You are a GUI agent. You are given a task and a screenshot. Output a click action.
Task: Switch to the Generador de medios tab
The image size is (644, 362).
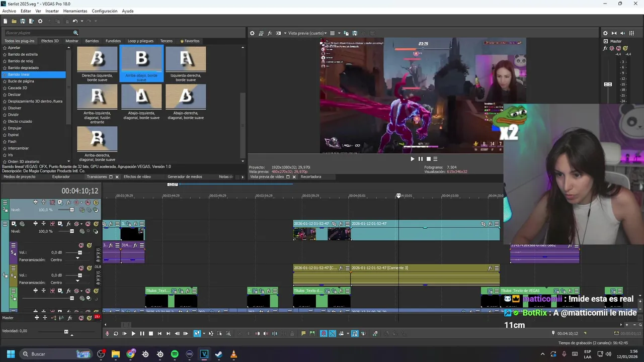click(185, 176)
